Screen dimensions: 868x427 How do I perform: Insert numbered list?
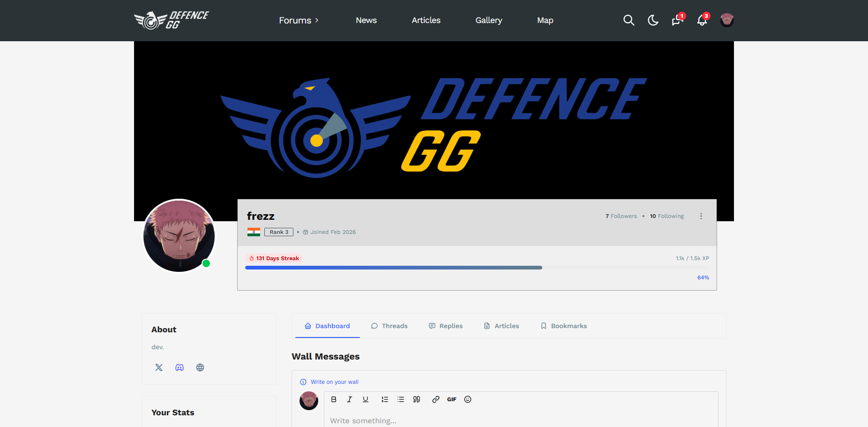click(385, 399)
